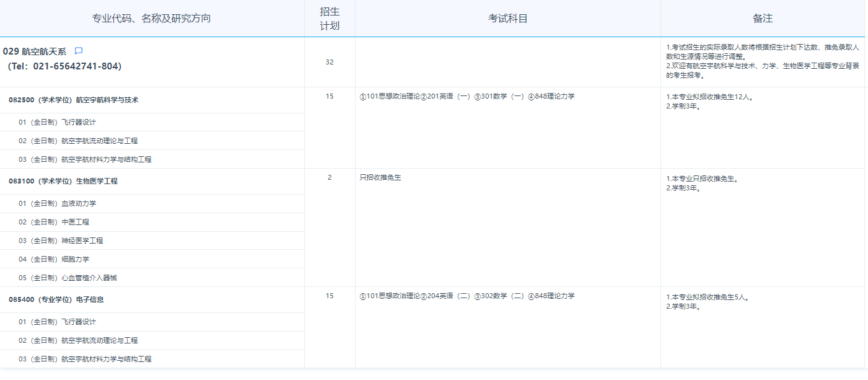Viewport: 868px width, 380px height.
Task: Open the 085400 电子信息 major row
Action: pyautogui.click(x=56, y=299)
